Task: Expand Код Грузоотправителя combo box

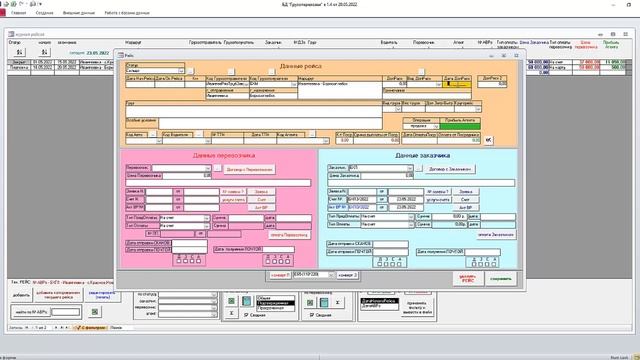Action: tap(246, 84)
